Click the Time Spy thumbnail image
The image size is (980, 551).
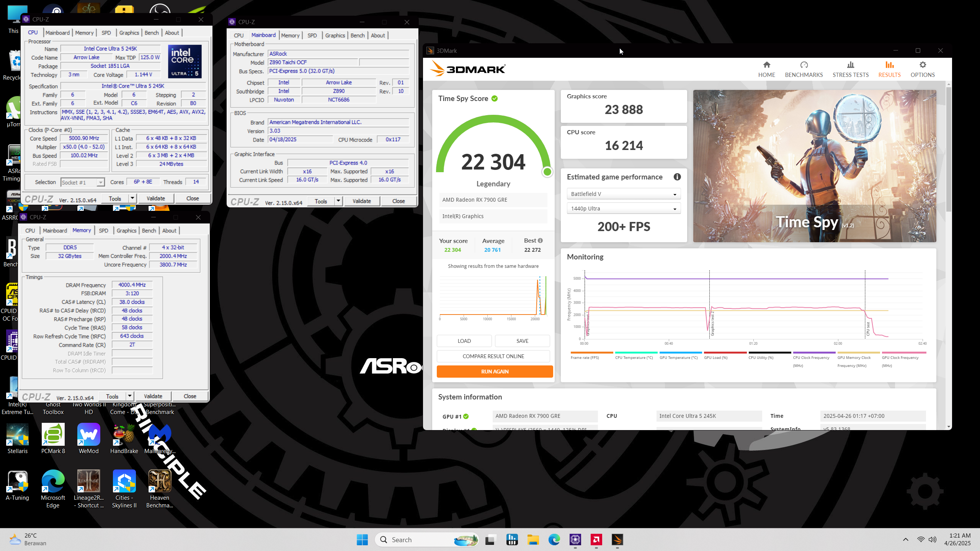click(815, 166)
